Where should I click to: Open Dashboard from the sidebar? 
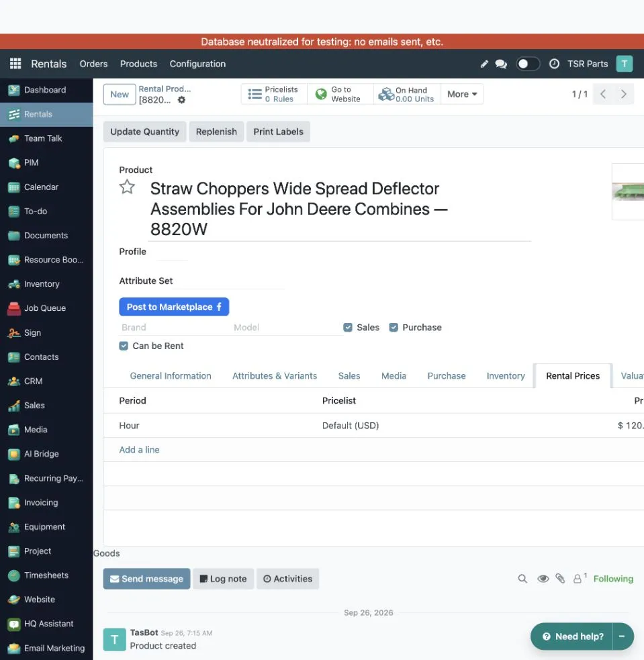[46, 90]
